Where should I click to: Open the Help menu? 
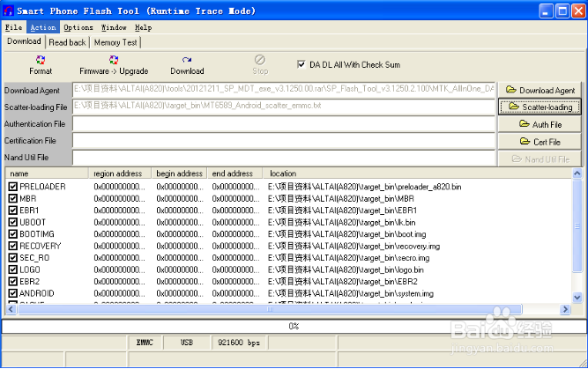pyautogui.click(x=143, y=27)
